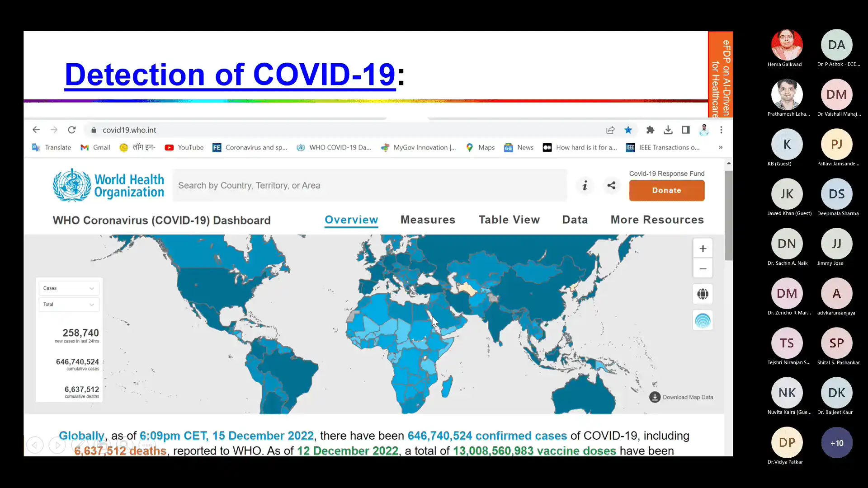868x488 pixels.
Task: Open the Gmail bookmark
Action: click(x=95, y=147)
